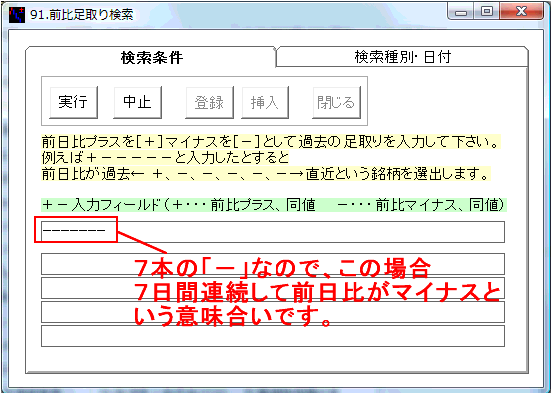The width and height of the screenshot is (552, 393).
Task: Click the ＋－入力フィールド green label text
Action: click(x=274, y=205)
